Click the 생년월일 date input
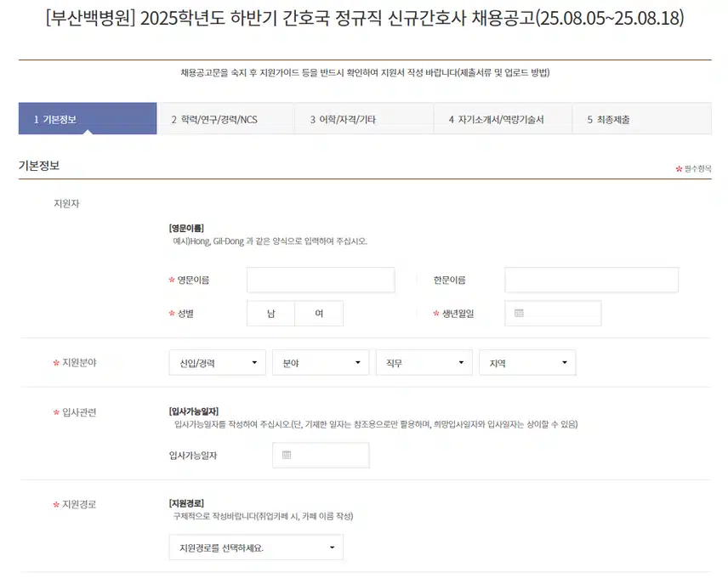Viewport: 728px width, 584px height. point(553,314)
